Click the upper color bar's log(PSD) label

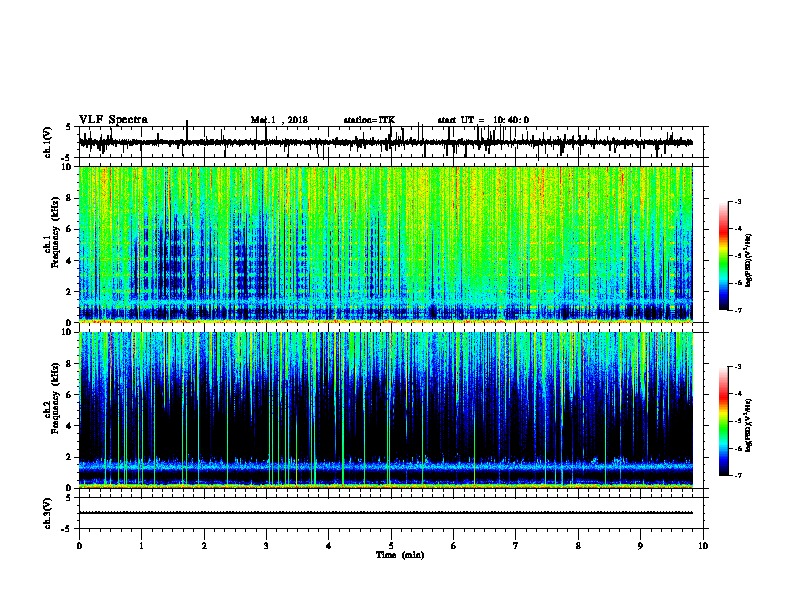[748, 260]
